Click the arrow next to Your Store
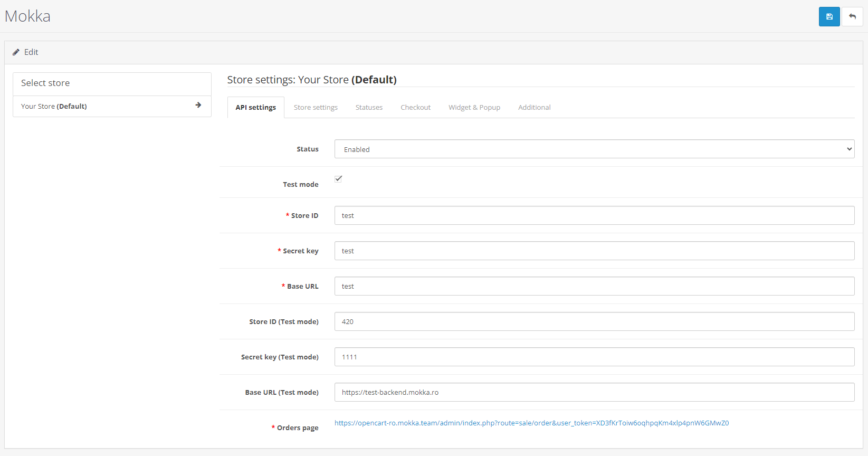 pos(198,106)
